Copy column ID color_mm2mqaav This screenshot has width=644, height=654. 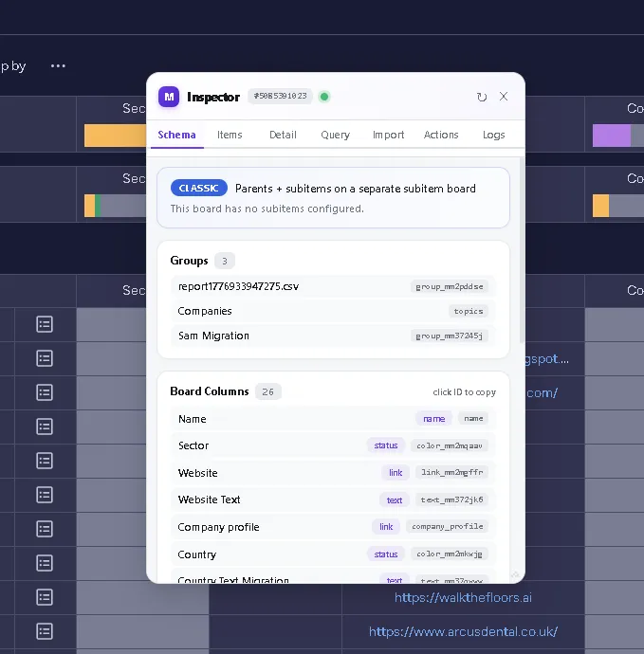point(449,445)
